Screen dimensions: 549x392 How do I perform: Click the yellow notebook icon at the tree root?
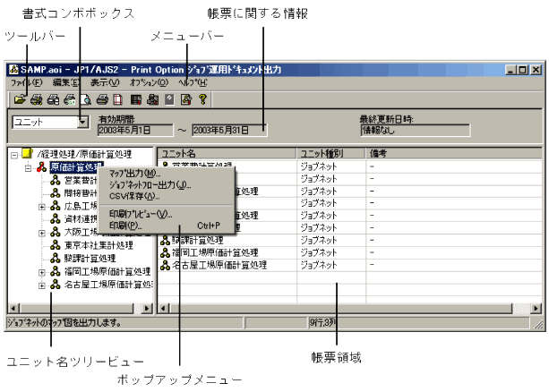[x=27, y=153]
